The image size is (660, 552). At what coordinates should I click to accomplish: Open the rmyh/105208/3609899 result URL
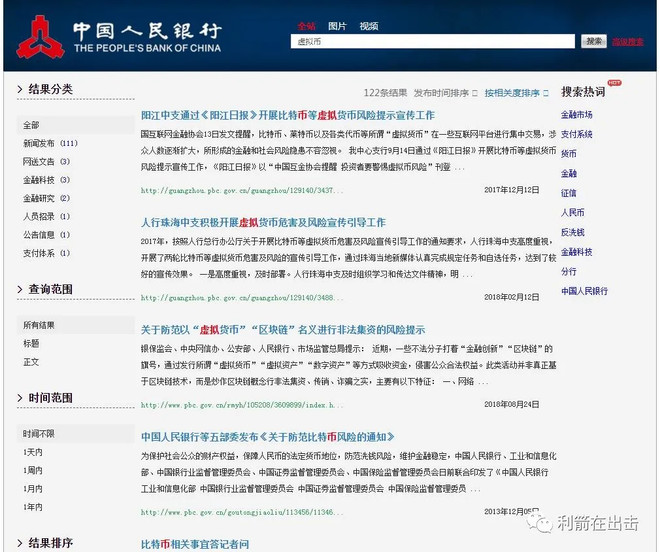[x=242, y=405]
